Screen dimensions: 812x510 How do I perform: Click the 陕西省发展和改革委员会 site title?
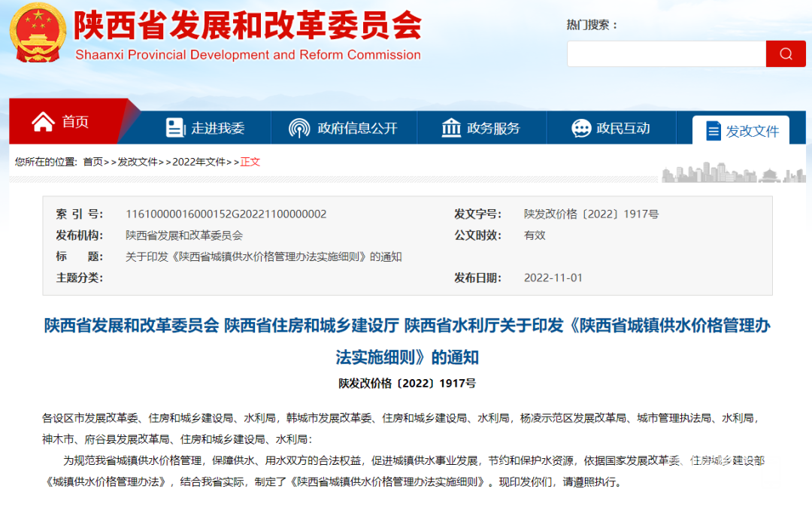pos(247,26)
